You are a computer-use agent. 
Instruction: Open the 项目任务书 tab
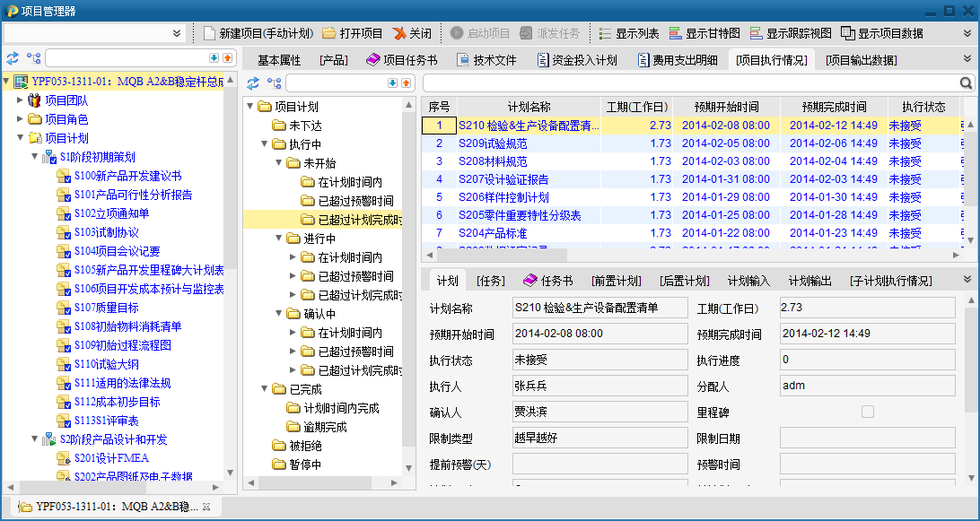pos(401,60)
